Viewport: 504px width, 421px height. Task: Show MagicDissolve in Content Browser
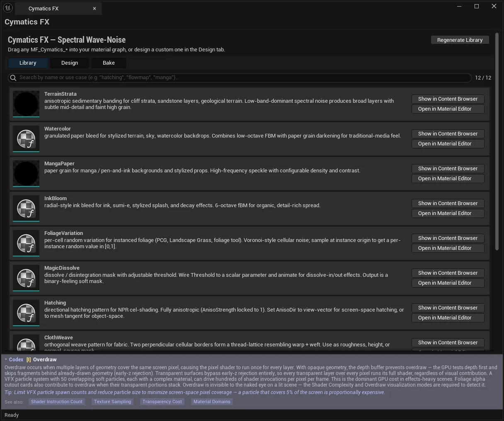point(448,273)
